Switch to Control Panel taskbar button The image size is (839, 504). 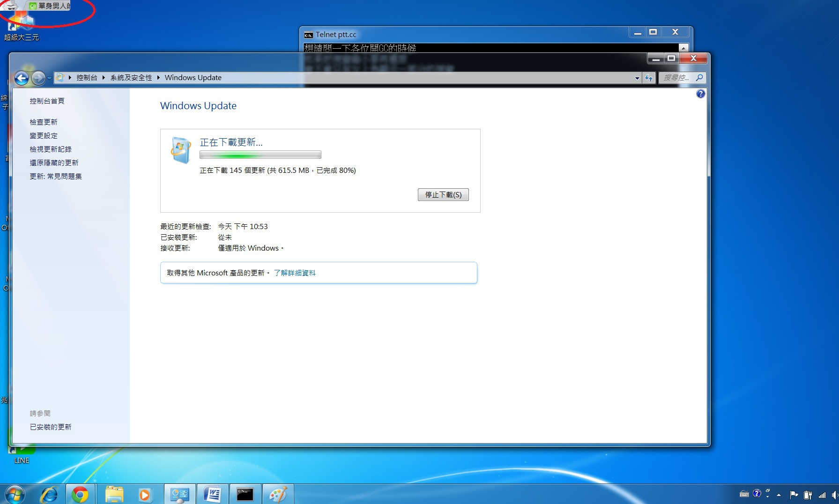point(179,495)
